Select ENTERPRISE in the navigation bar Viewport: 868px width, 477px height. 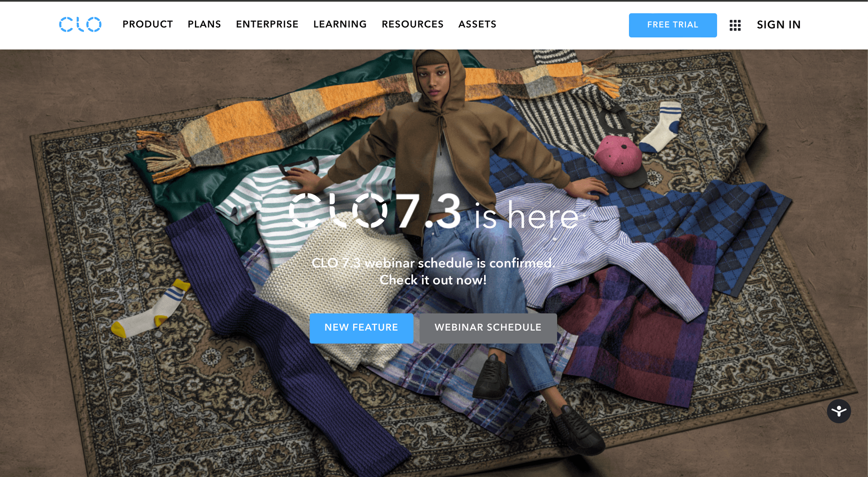(x=267, y=25)
